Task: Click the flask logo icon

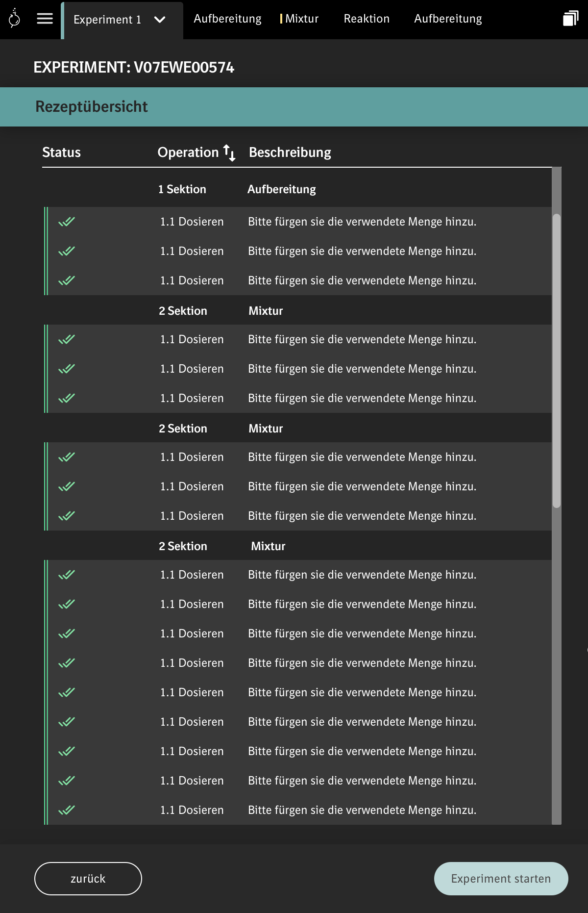Action: (x=15, y=18)
